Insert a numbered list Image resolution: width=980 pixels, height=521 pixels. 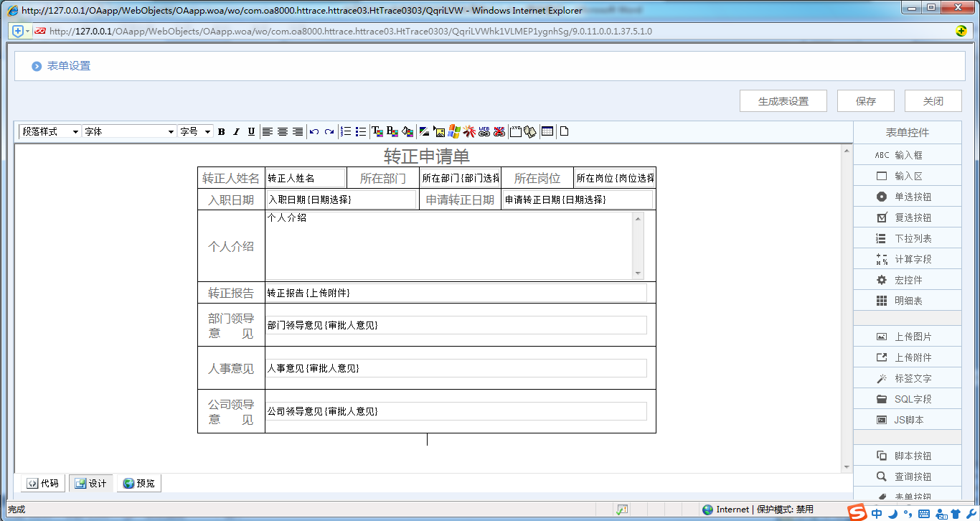(x=346, y=132)
